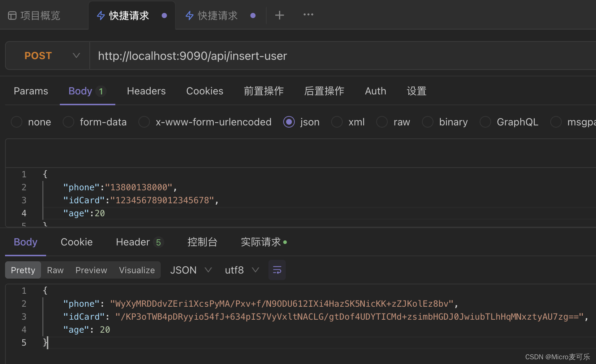Click the lightning icon on the second 快捷请求 tab
The width and height of the screenshot is (596, 364).
[x=190, y=15]
